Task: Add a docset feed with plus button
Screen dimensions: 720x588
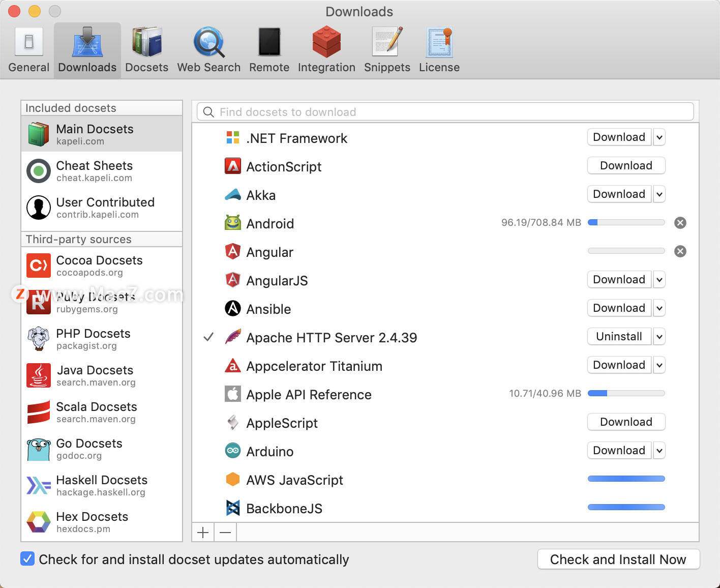Action: click(x=203, y=533)
